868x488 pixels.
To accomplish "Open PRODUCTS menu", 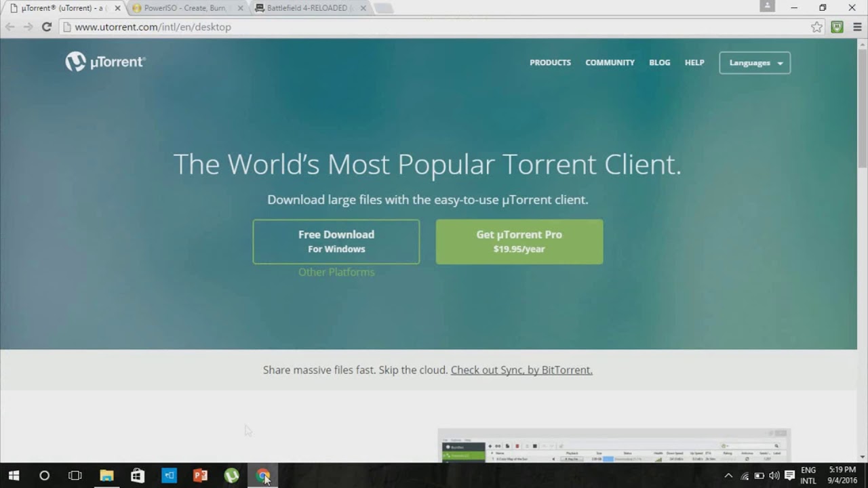I will coord(550,62).
